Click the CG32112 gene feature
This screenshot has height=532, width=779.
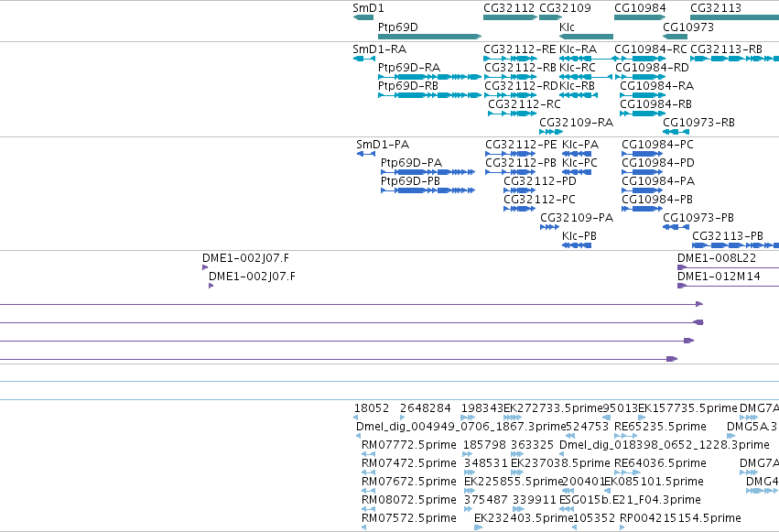[510, 17]
